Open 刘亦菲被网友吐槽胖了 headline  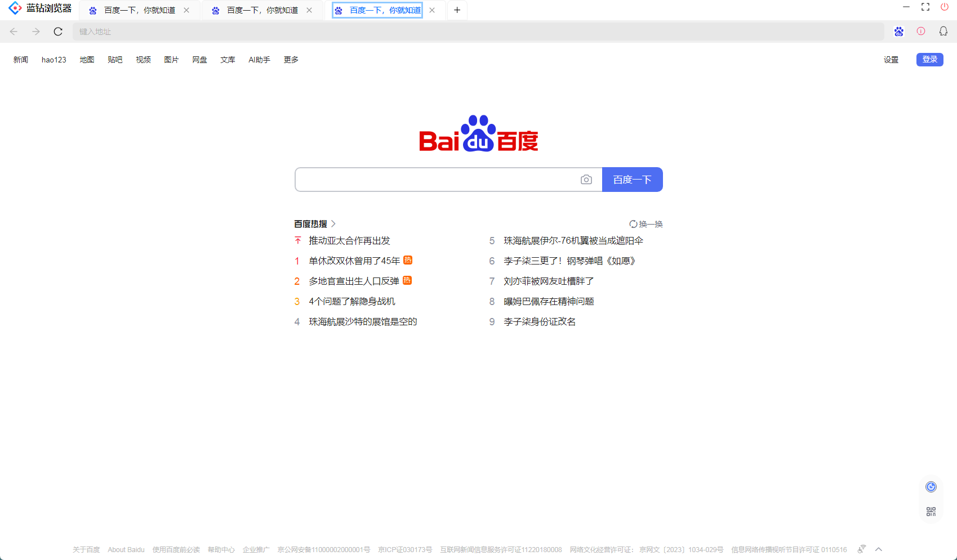[549, 281]
